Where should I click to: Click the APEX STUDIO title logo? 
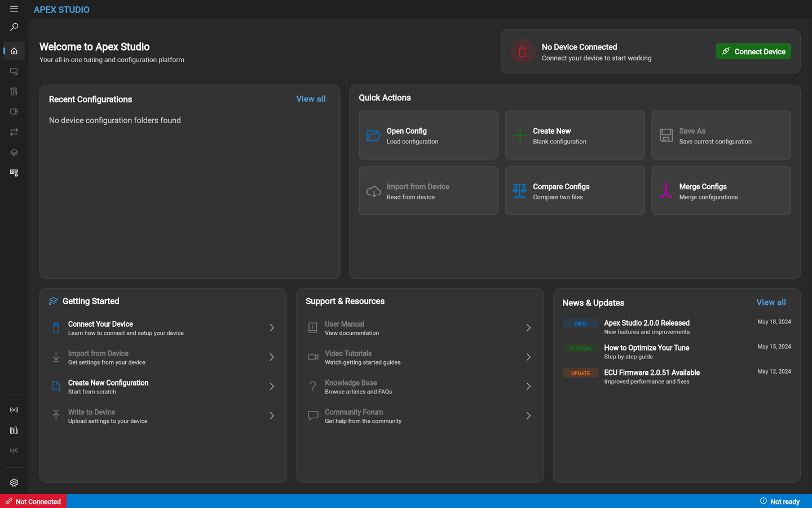coord(61,10)
